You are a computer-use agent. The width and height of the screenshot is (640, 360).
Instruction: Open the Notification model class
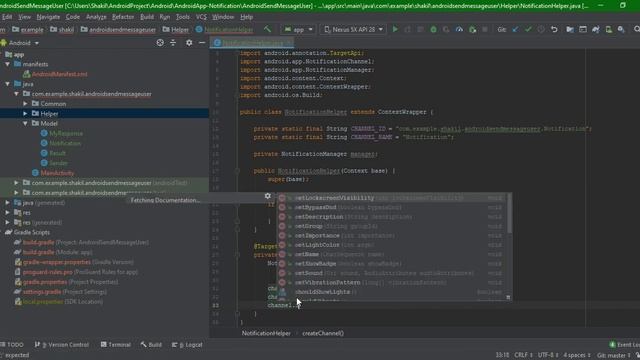[65, 143]
